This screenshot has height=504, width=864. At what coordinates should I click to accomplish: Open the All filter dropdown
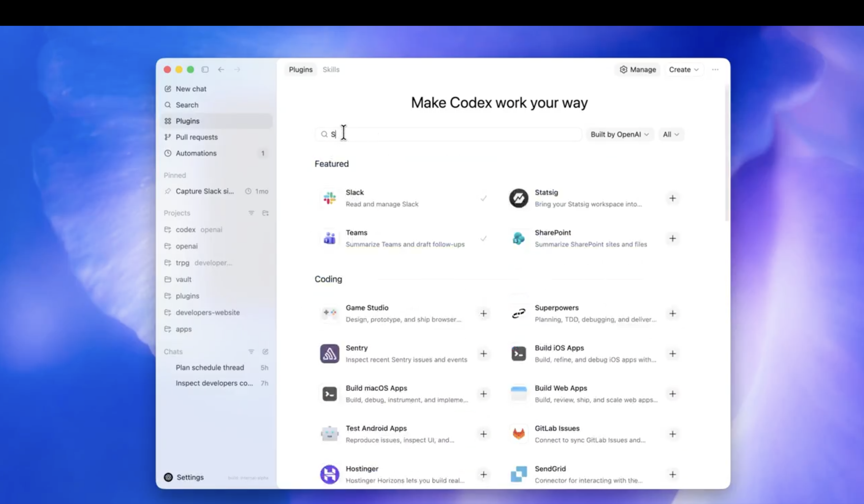click(x=671, y=134)
